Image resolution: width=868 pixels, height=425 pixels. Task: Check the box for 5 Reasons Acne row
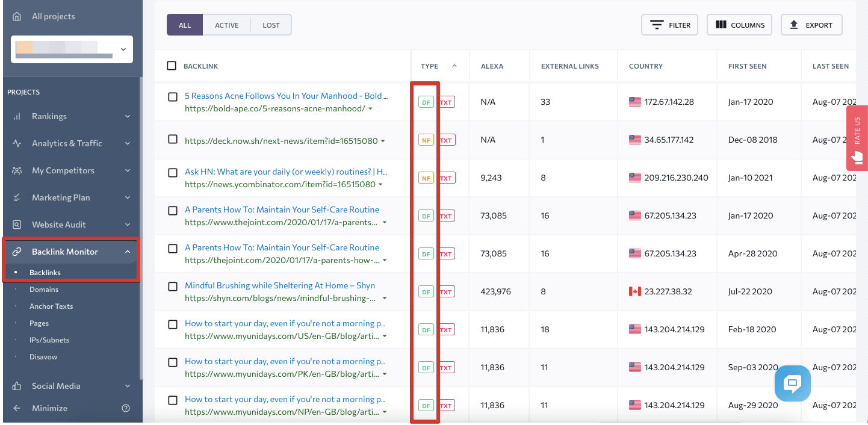coord(173,97)
